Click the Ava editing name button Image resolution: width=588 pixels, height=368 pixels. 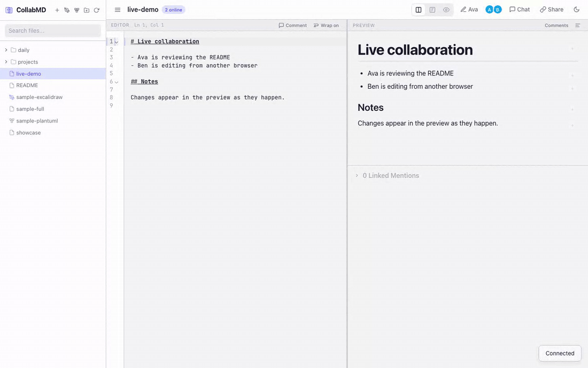[x=469, y=9]
